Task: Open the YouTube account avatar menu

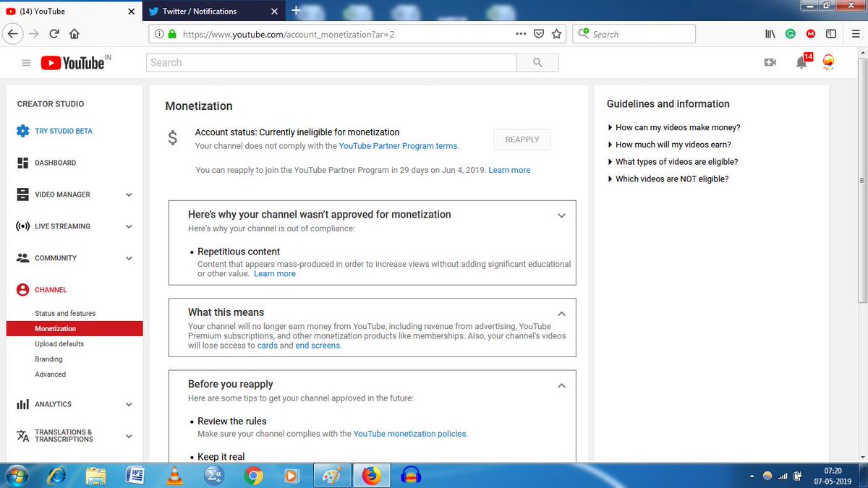Action: (828, 63)
